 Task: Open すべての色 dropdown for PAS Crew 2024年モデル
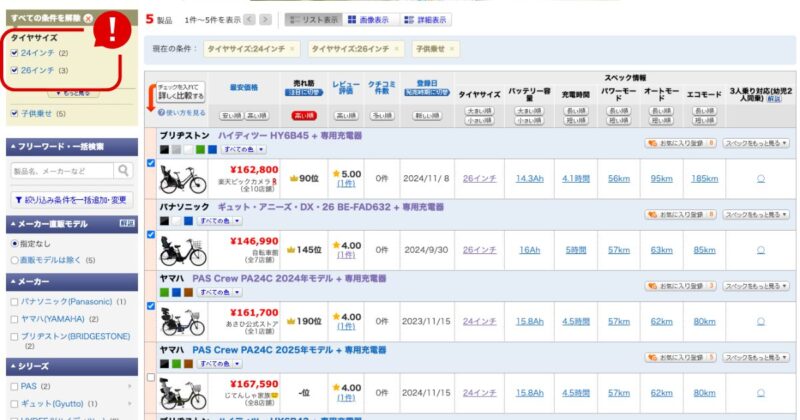click(219, 292)
